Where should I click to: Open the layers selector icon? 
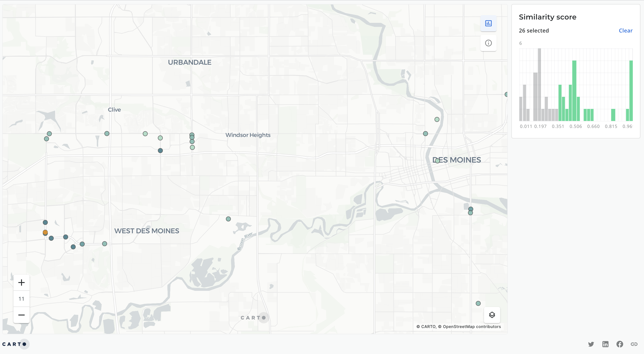pos(492,315)
